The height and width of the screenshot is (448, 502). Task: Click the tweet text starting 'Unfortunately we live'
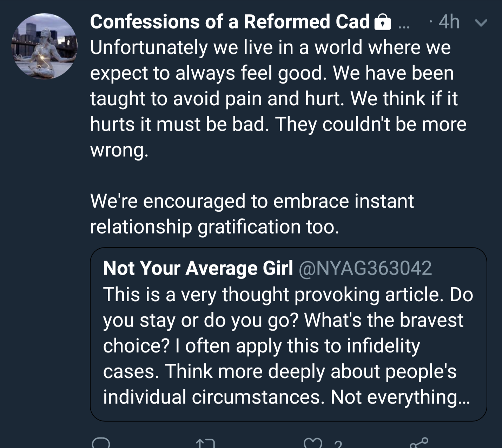pyautogui.click(x=270, y=47)
